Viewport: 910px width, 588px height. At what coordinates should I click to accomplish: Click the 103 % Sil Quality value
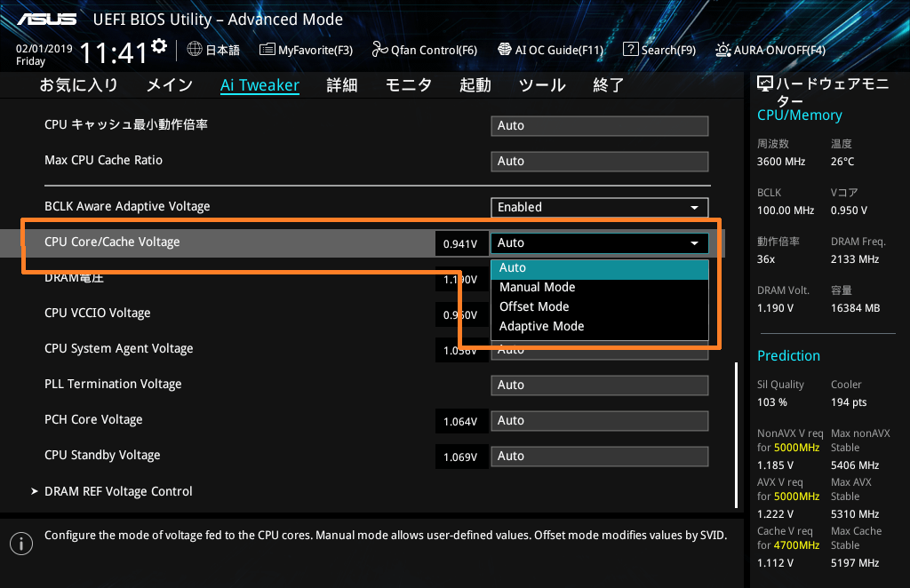pos(772,402)
